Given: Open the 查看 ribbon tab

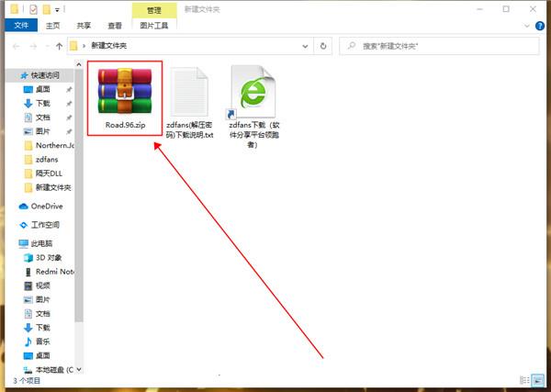Looking at the screenshot, I should point(115,26).
